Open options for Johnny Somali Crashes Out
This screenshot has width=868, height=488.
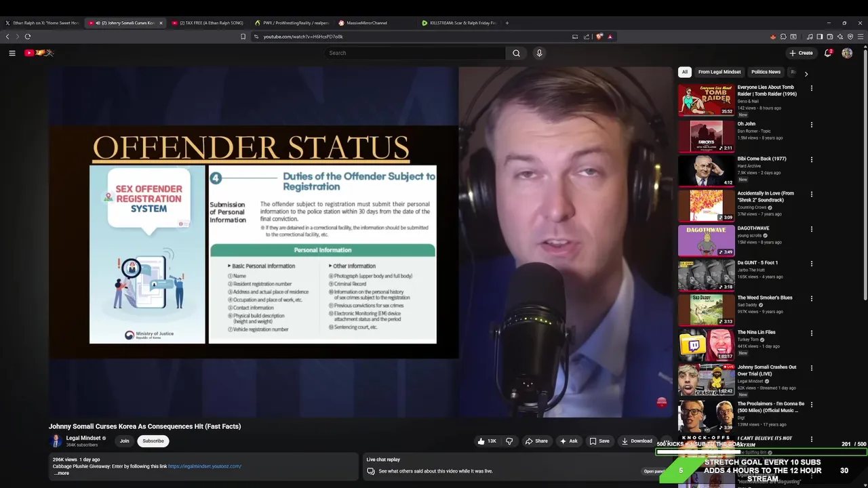(x=811, y=368)
